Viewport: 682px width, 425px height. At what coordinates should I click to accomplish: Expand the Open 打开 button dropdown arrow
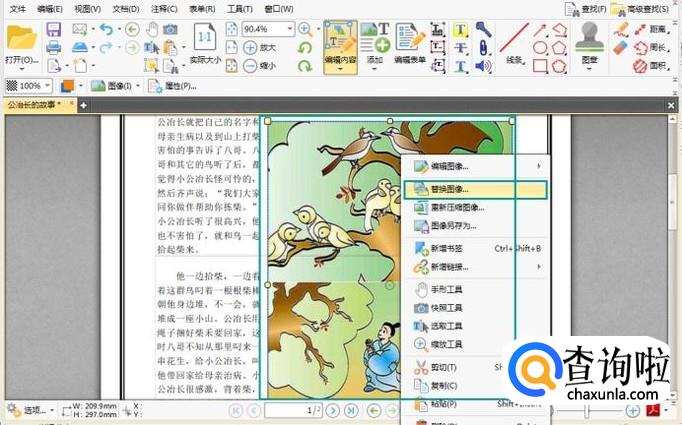point(22,69)
